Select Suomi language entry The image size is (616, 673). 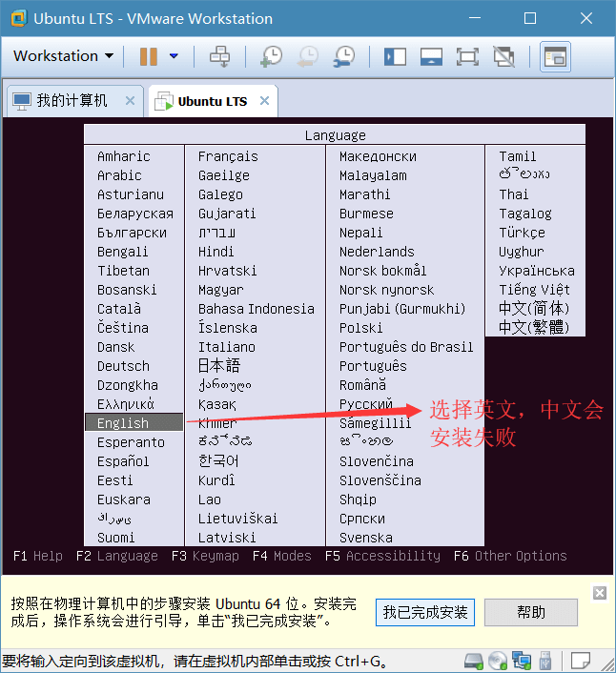tap(116, 538)
